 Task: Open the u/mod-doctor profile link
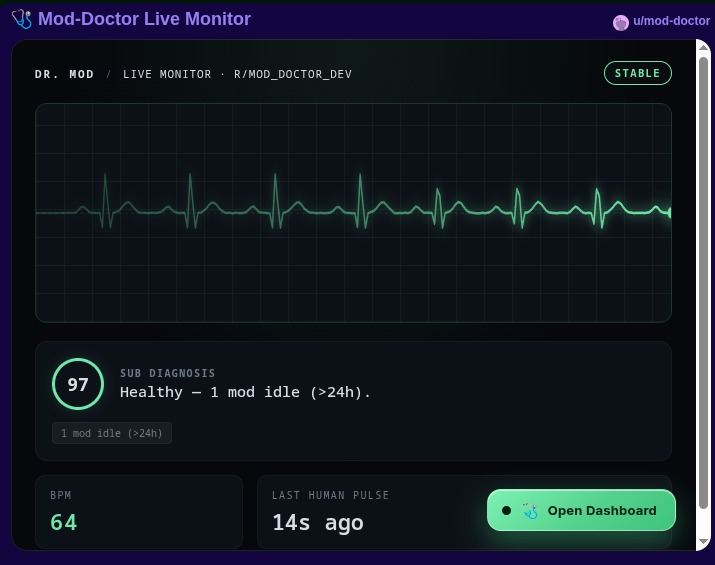pyautogui.click(x=671, y=21)
